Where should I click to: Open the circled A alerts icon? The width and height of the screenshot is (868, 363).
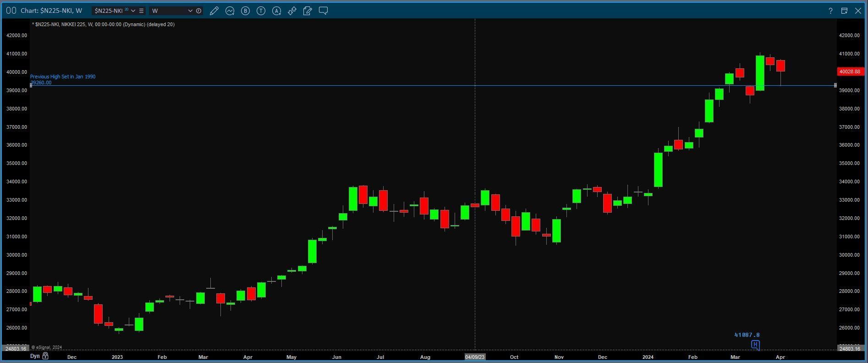(277, 11)
